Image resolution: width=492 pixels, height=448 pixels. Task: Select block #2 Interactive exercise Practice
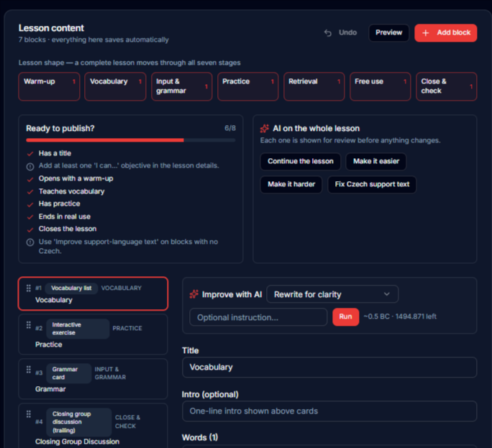93,334
